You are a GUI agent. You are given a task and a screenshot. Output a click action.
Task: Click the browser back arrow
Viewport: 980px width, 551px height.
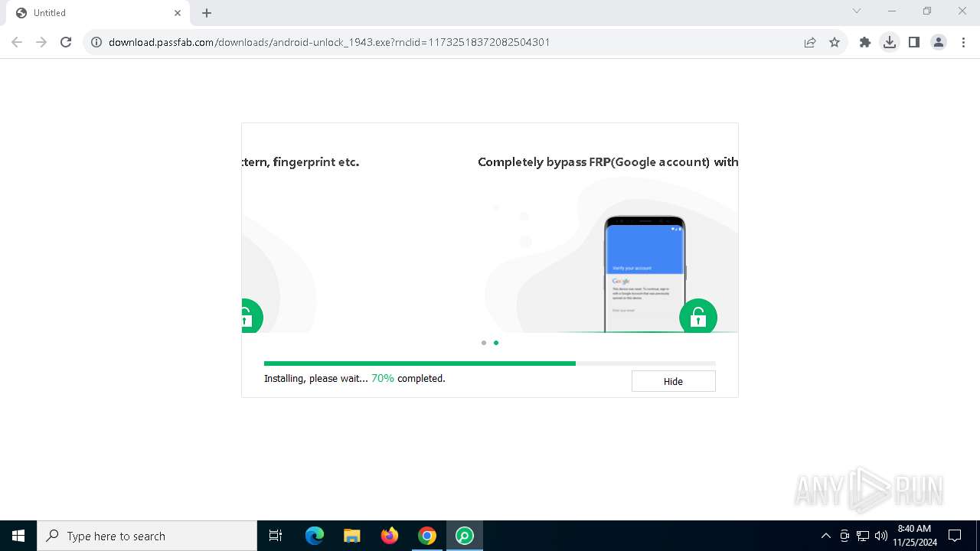[17, 42]
